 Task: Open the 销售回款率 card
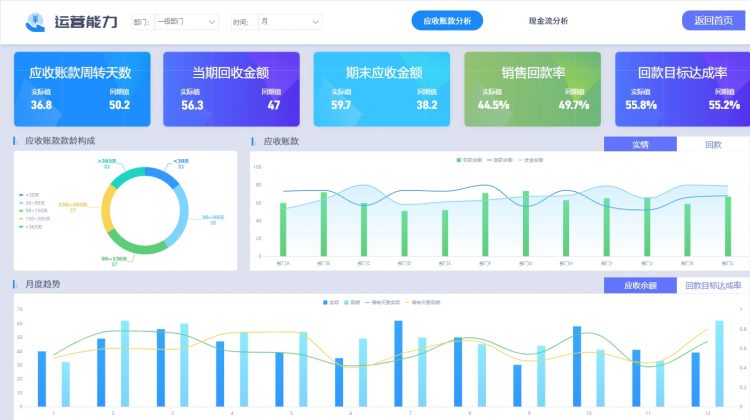click(x=532, y=89)
